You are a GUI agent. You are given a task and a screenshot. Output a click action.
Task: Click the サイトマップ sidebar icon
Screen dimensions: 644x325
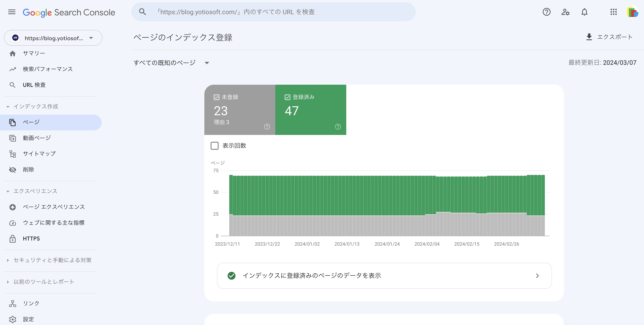tap(13, 154)
